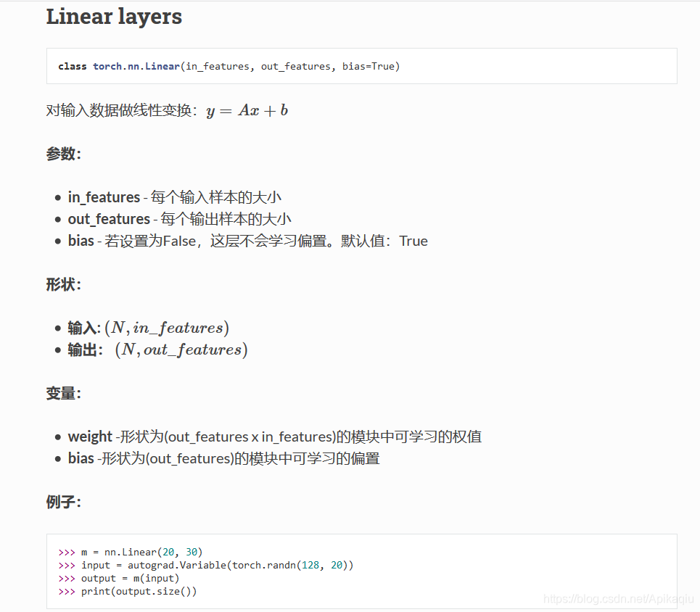Click the formula y = Ax + b
The height and width of the screenshot is (612, 700).
247,110
